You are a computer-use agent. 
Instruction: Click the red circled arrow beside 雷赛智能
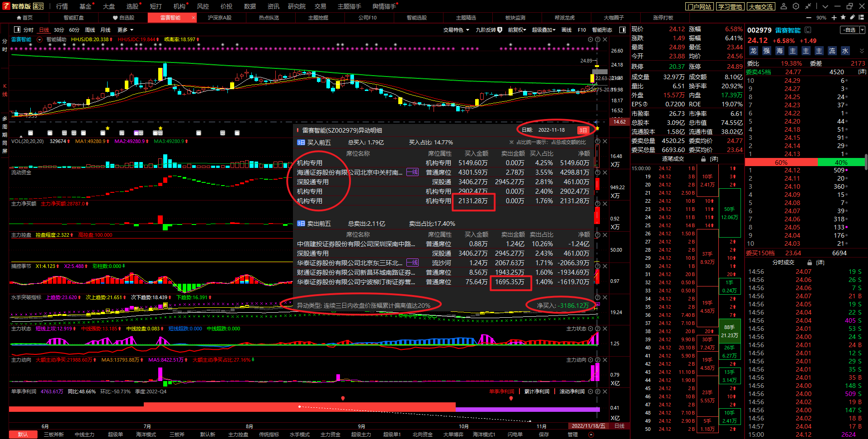click(40, 39)
